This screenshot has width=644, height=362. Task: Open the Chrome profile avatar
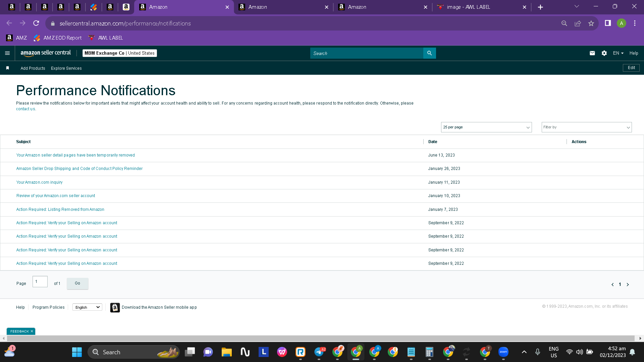(621, 23)
